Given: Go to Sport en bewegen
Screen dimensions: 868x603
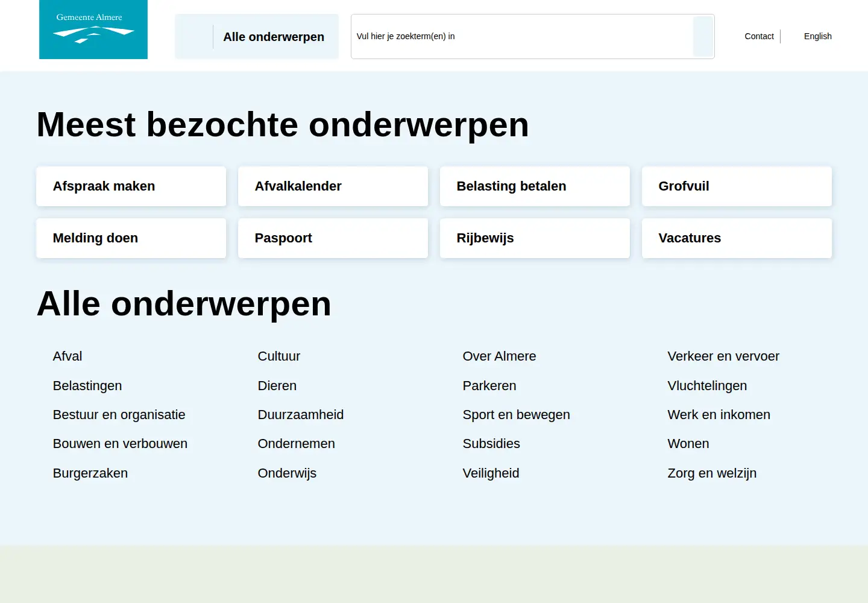Looking at the screenshot, I should (517, 415).
